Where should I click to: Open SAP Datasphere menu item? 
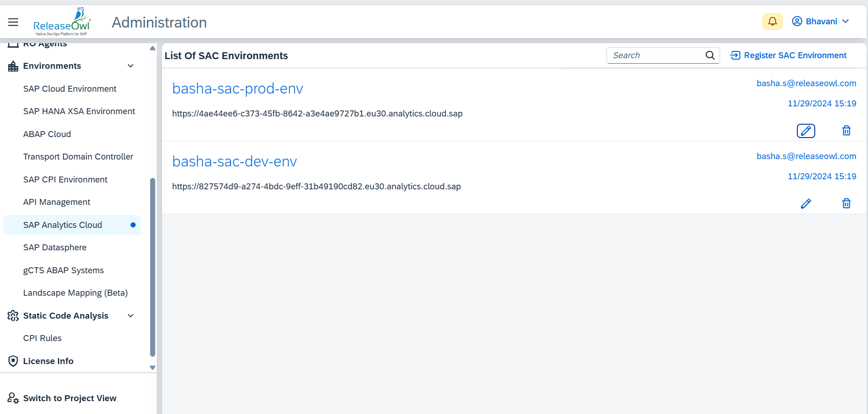tap(55, 248)
